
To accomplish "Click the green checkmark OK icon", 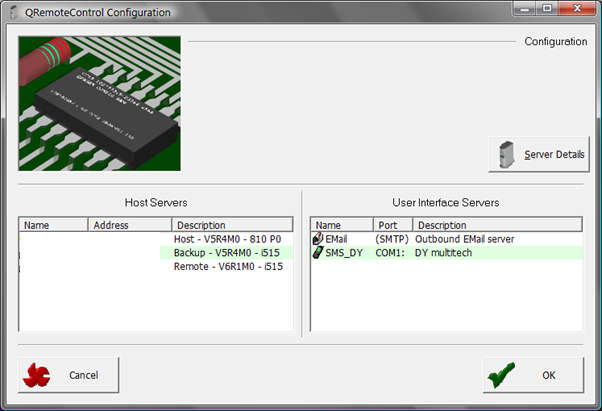I will click(503, 375).
